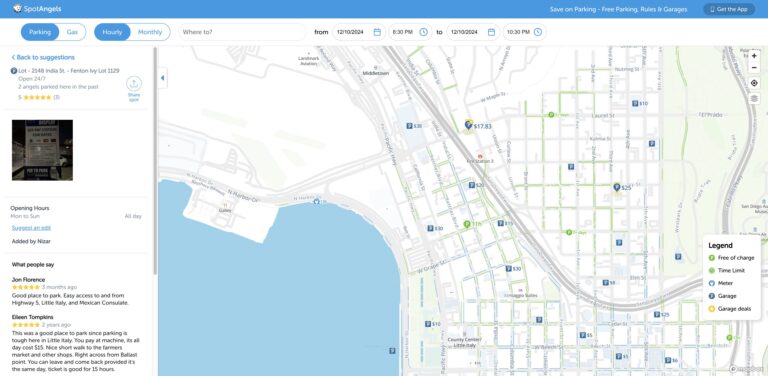
Task: Open the parking lot rates photo thumbnail
Action: 42,150
